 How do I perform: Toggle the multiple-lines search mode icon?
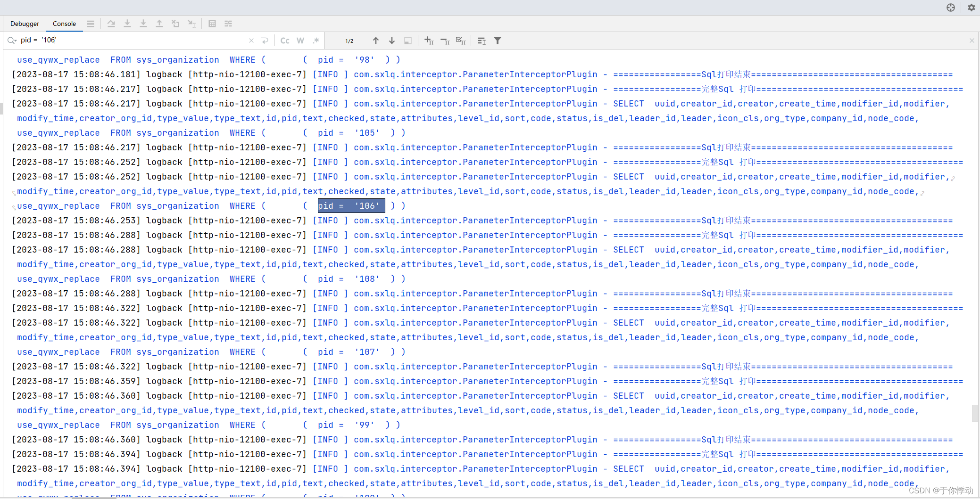coord(482,41)
